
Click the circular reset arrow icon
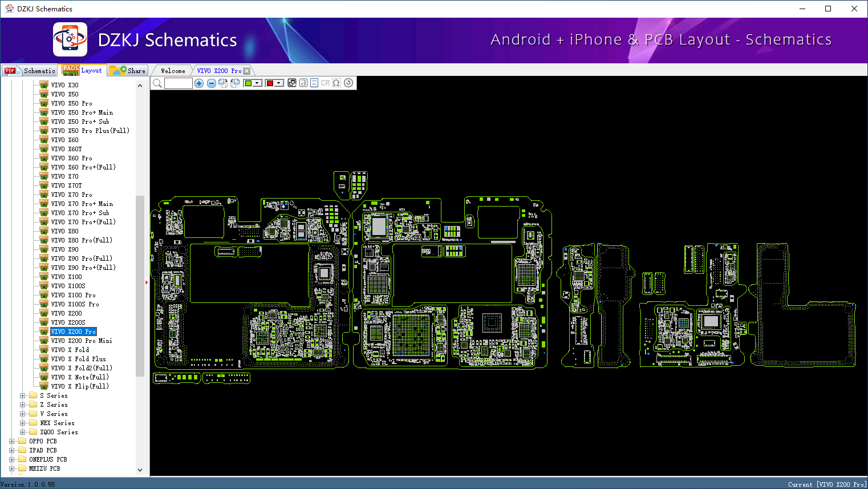(348, 83)
